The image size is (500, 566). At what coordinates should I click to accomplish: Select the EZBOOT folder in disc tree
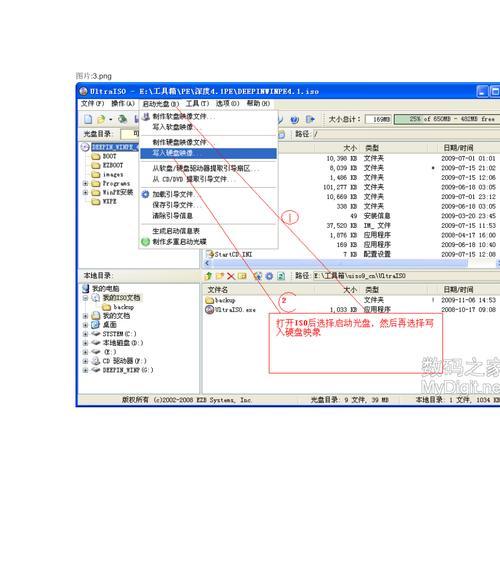point(107,165)
